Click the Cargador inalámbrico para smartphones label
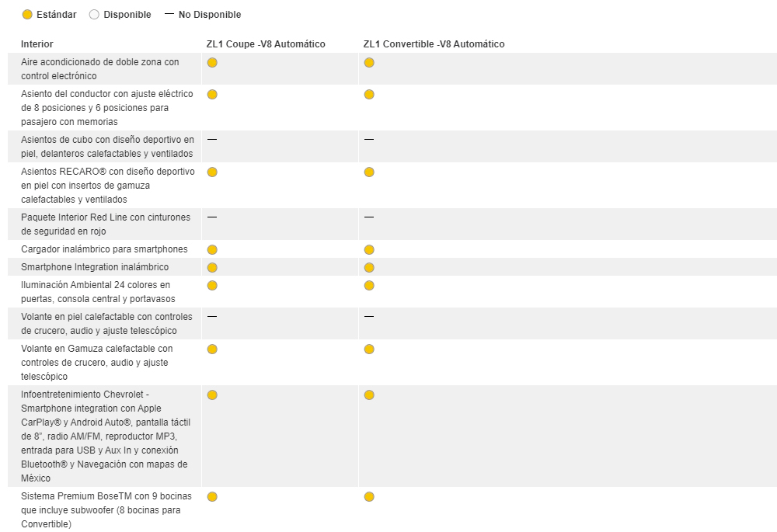This screenshot has height=532, width=777. pos(104,249)
